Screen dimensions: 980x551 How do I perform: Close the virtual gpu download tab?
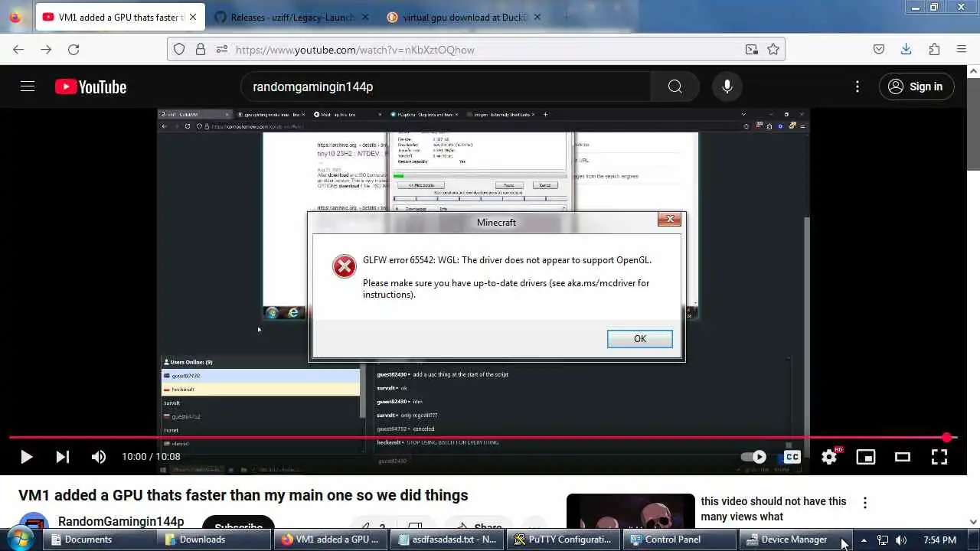click(x=537, y=17)
